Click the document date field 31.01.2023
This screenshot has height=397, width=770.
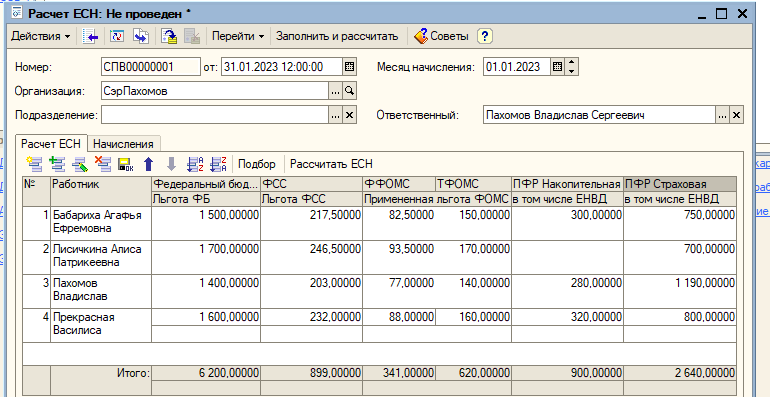(x=282, y=67)
